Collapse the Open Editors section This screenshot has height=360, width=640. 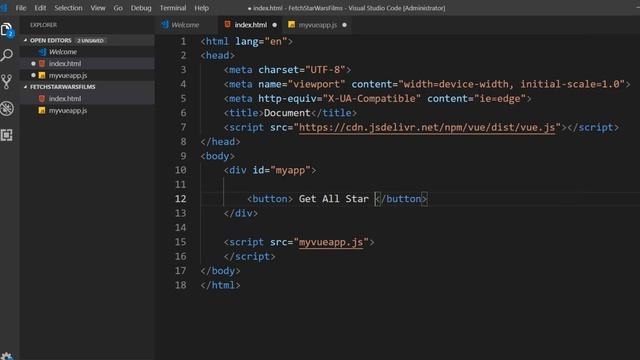tap(50, 40)
